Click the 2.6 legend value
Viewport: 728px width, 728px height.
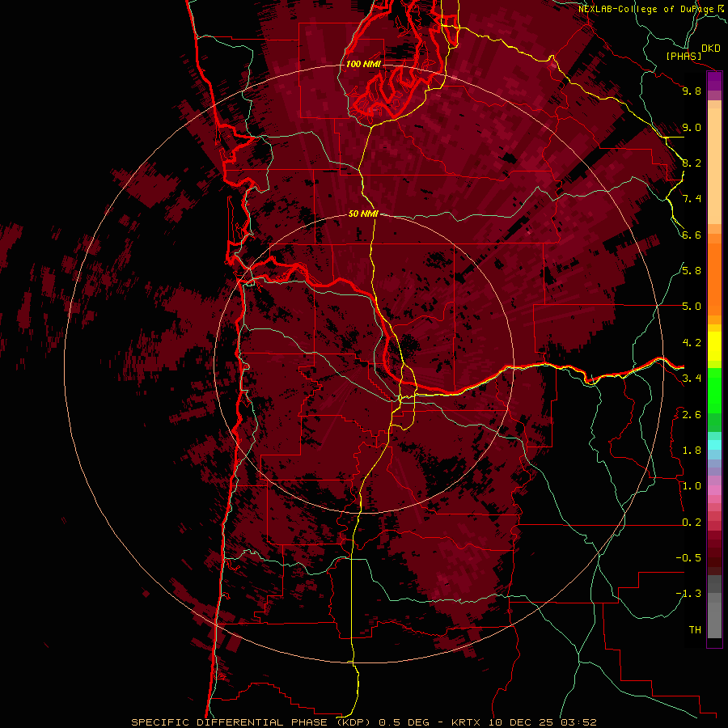click(692, 415)
